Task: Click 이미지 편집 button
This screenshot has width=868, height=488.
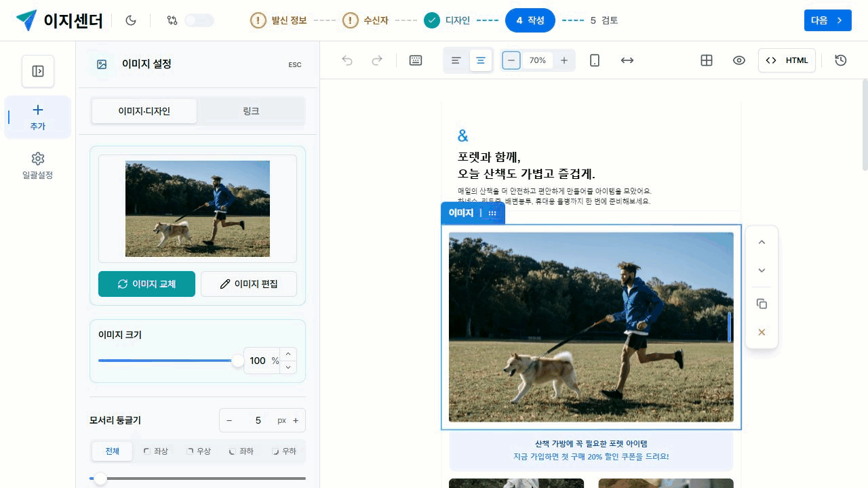Action: click(249, 284)
